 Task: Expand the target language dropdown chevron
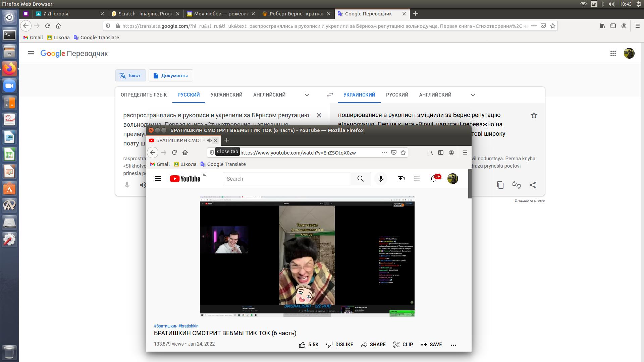(473, 95)
